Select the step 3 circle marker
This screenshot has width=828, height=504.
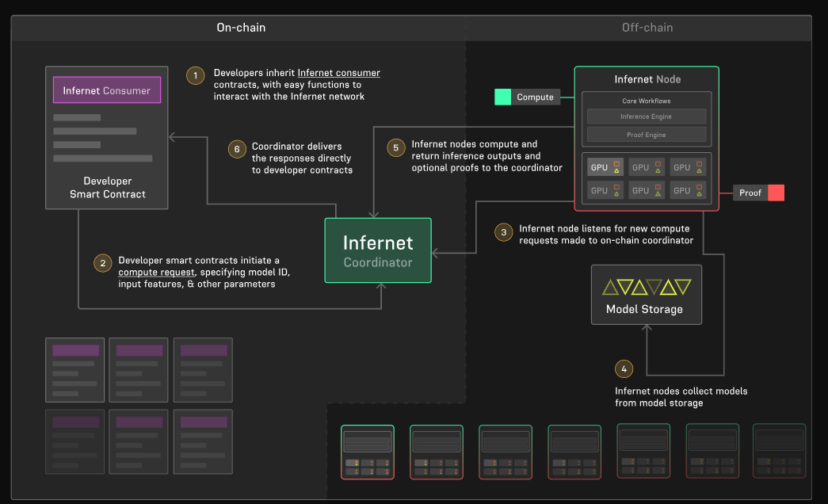pyautogui.click(x=503, y=232)
